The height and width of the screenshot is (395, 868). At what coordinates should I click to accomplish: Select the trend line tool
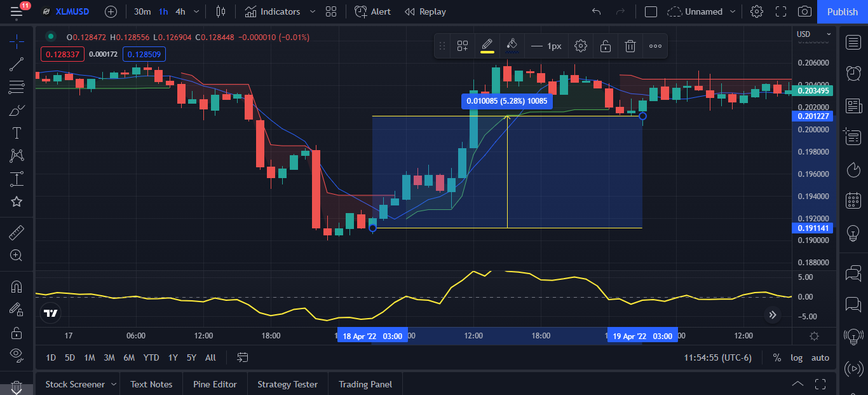pyautogui.click(x=17, y=64)
